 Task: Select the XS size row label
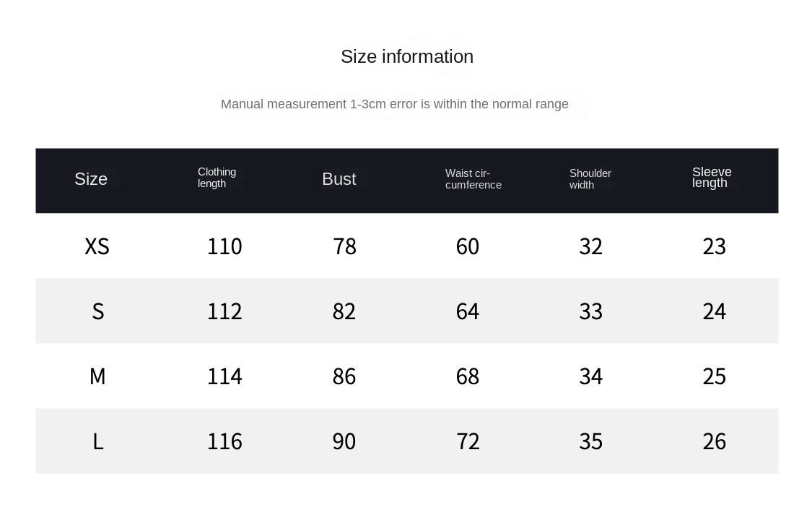[x=97, y=246]
